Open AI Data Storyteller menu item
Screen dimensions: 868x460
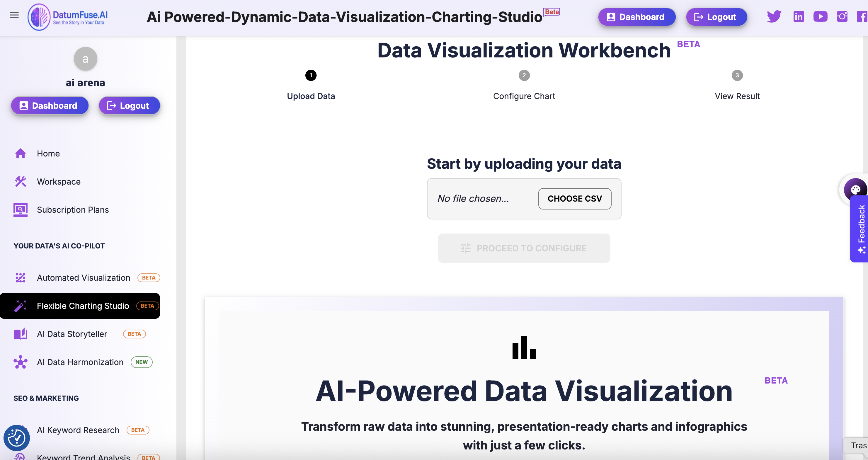[x=80, y=334]
